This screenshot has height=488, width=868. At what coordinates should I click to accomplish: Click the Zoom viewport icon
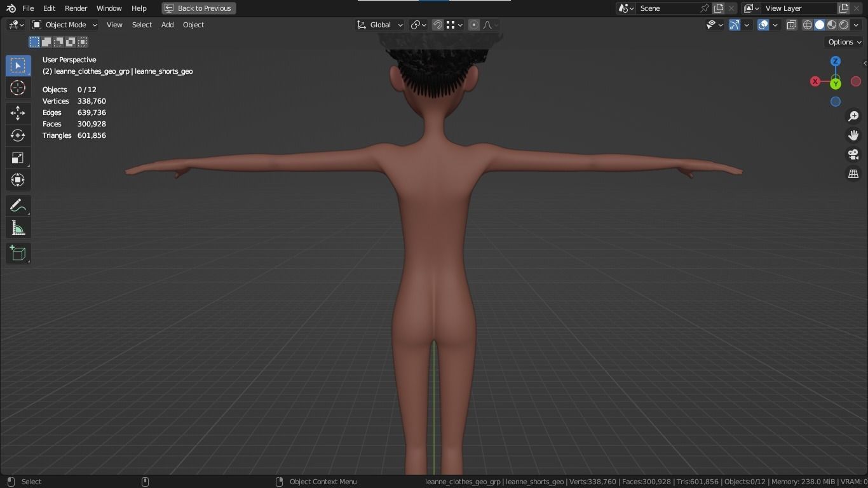coord(853,116)
